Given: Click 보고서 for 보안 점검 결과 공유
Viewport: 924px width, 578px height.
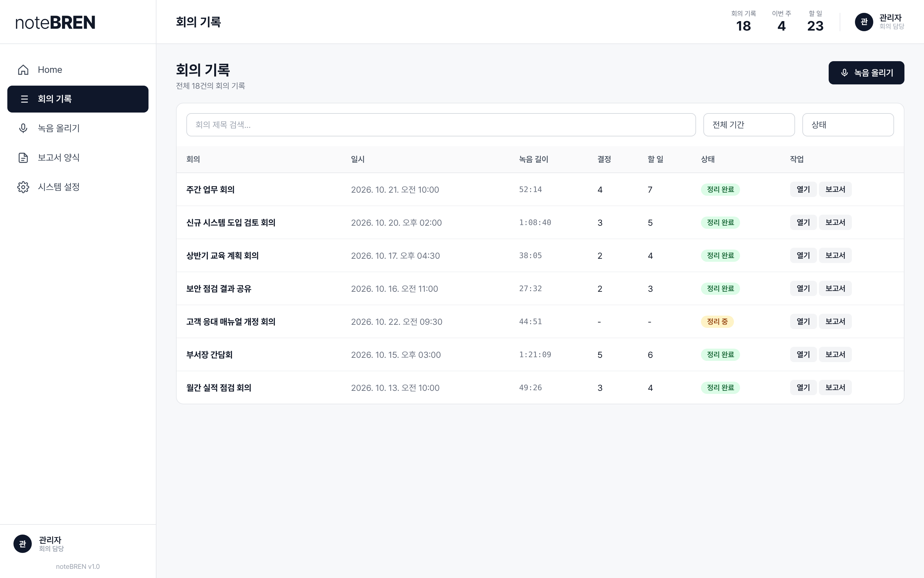Looking at the screenshot, I should pos(835,289).
